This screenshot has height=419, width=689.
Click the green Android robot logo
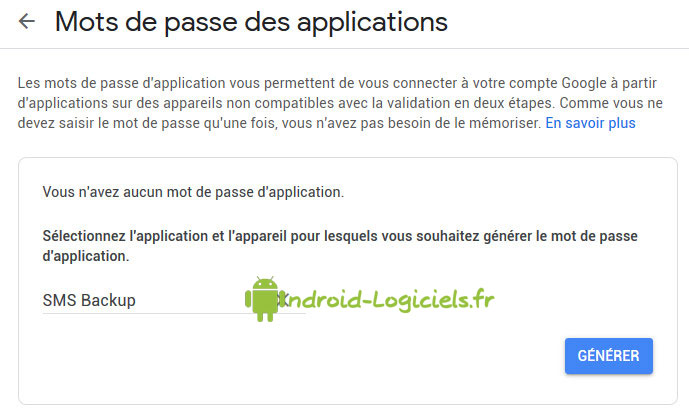[x=264, y=299]
